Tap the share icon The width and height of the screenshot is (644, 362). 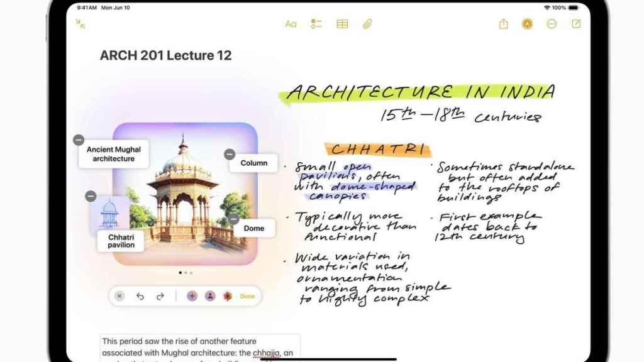tap(503, 24)
